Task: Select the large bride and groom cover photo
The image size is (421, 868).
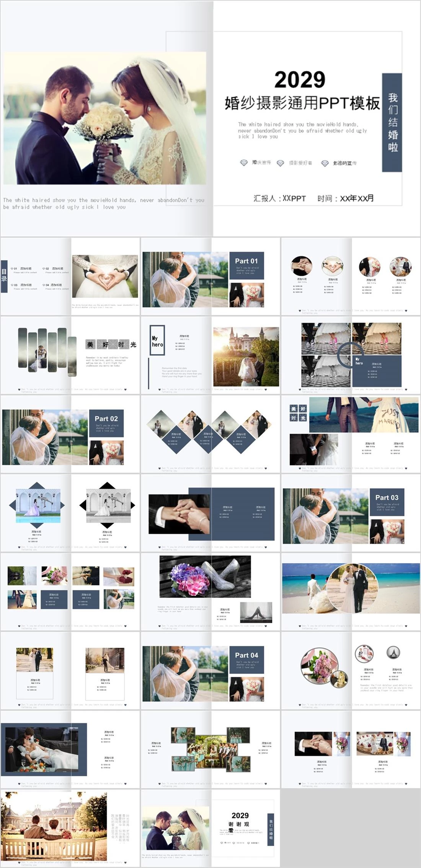Action: tap(105, 119)
